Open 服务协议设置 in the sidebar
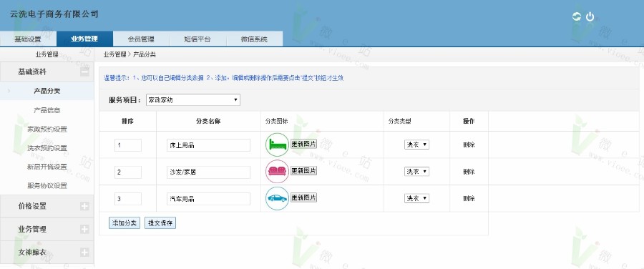This screenshot has width=644, height=269. click(47, 185)
